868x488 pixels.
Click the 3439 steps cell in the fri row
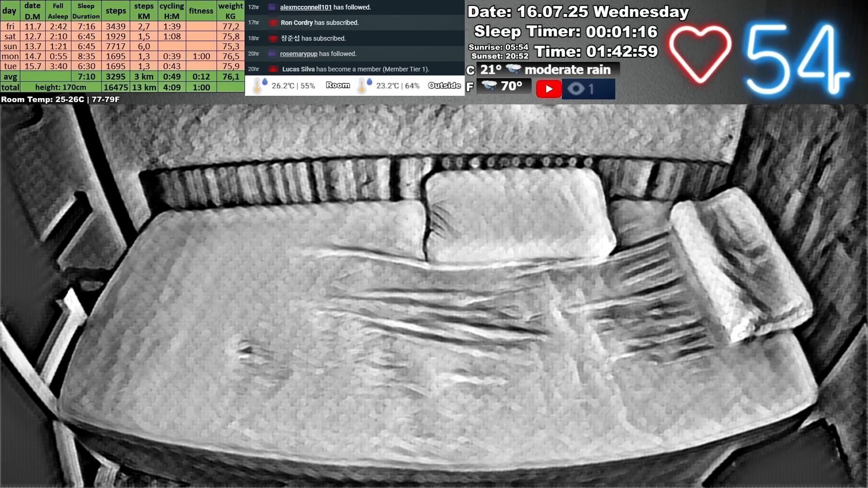click(116, 27)
